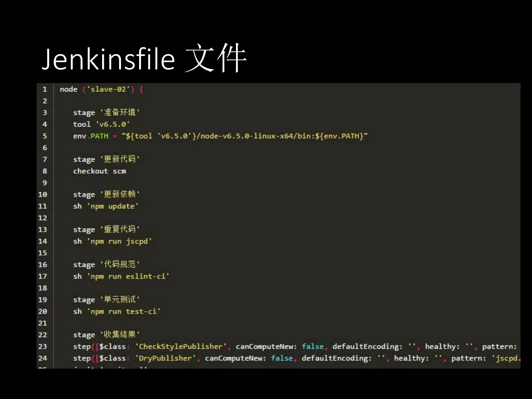Click line number 5 in the gutter
This screenshot has height=399, width=532.
pos(45,136)
